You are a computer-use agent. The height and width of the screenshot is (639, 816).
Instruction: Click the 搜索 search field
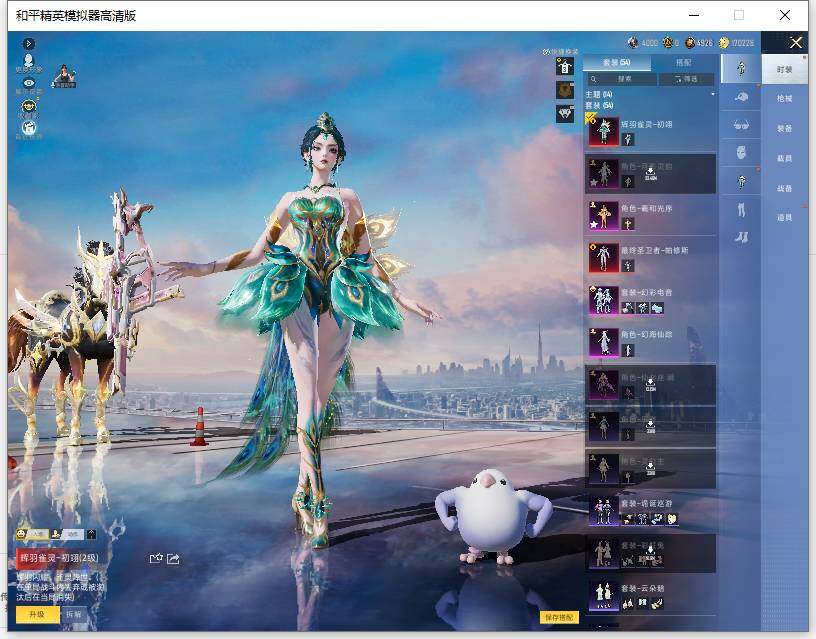622,79
